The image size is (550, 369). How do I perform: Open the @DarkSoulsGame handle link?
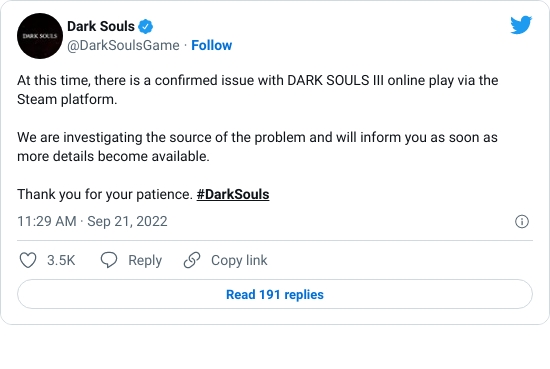123,45
